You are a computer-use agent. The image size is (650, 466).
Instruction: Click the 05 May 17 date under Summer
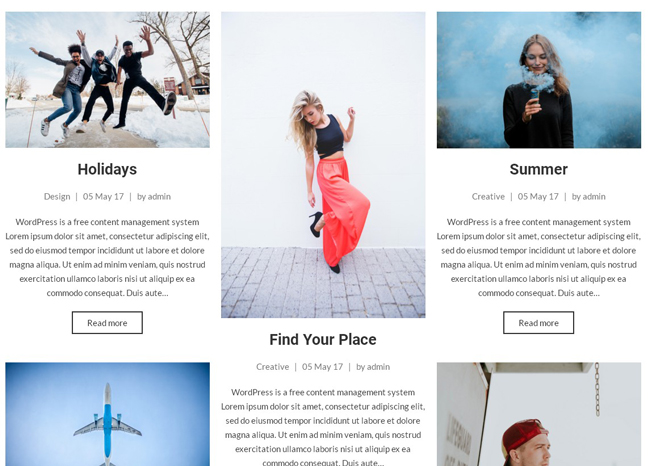[538, 197]
